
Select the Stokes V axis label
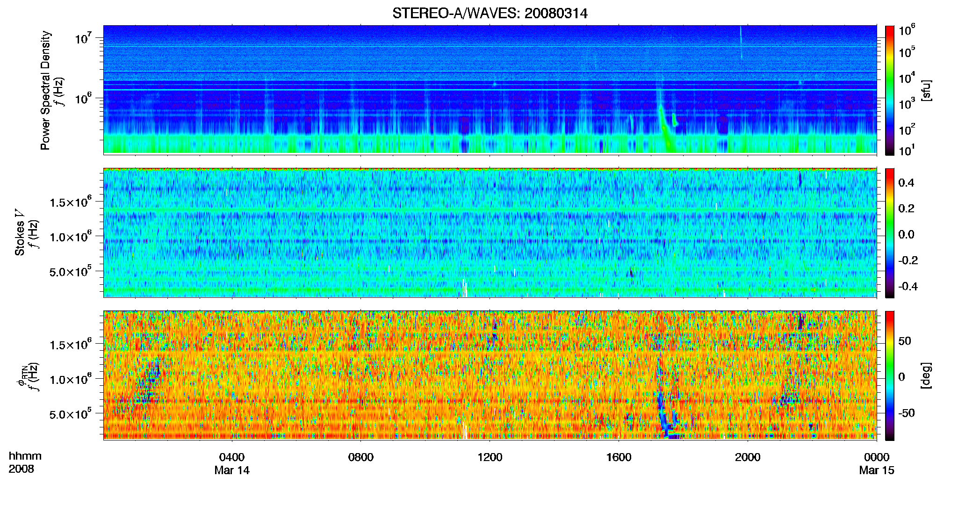point(20,232)
